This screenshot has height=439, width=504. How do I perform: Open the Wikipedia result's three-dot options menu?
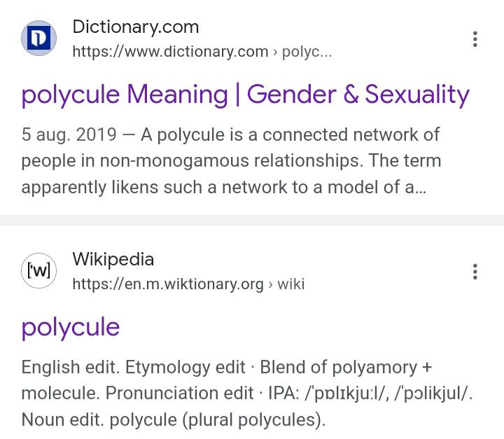click(475, 272)
